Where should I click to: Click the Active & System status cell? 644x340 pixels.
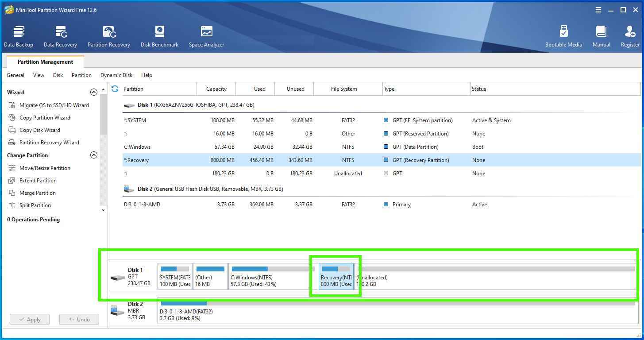tap(491, 120)
